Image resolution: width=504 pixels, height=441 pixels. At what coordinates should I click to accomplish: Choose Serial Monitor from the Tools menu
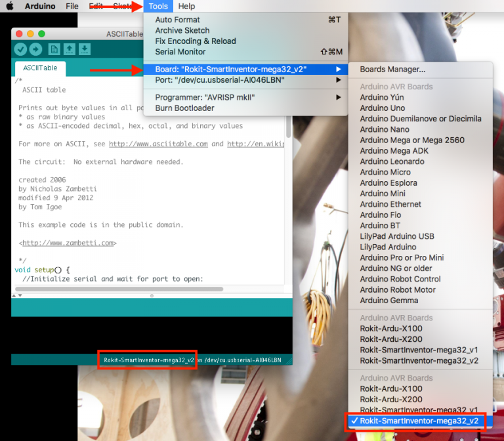pyautogui.click(x=180, y=52)
